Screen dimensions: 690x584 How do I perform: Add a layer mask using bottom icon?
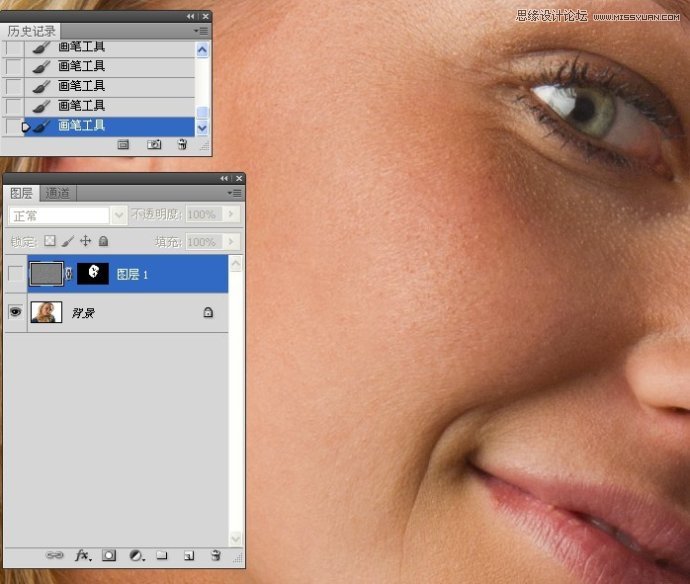(x=110, y=555)
